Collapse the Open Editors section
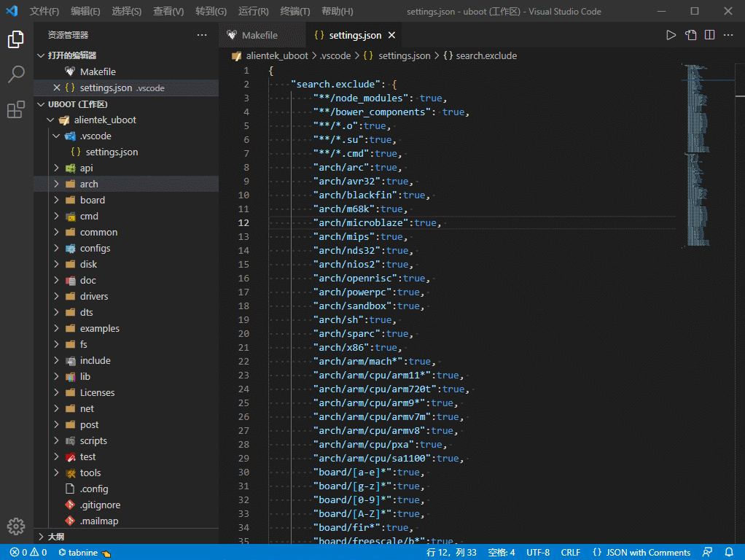The image size is (745, 560). 41,55
